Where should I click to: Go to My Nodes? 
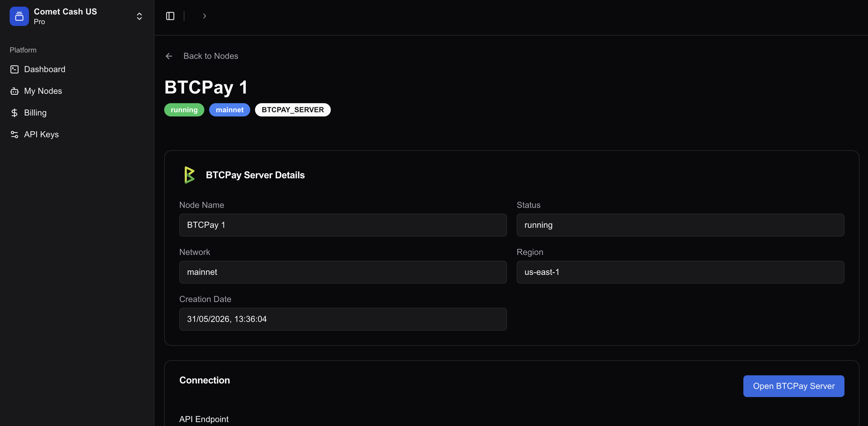click(x=43, y=91)
